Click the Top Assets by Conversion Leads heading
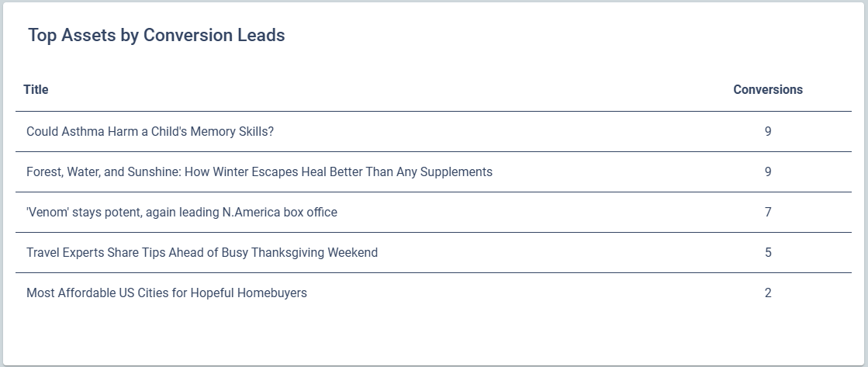The width and height of the screenshot is (868, 367). (x=156, y=36)
